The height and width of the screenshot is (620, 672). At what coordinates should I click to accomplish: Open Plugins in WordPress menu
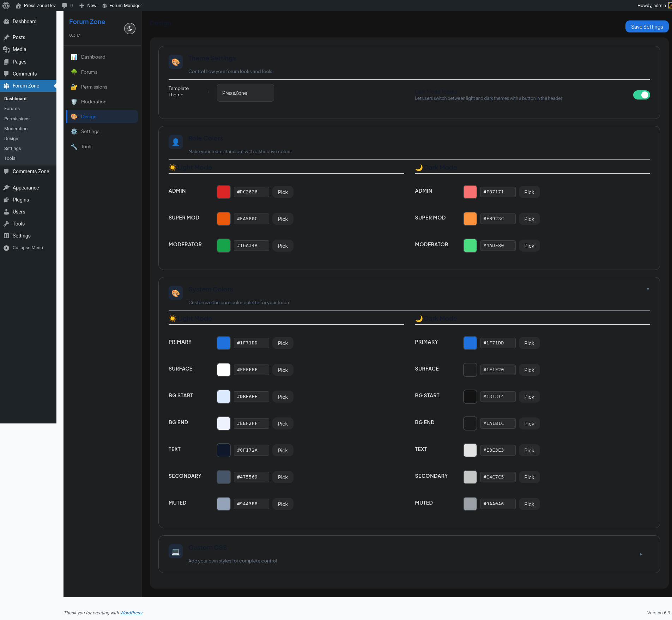pyautogui.click(x=21, y=200)
